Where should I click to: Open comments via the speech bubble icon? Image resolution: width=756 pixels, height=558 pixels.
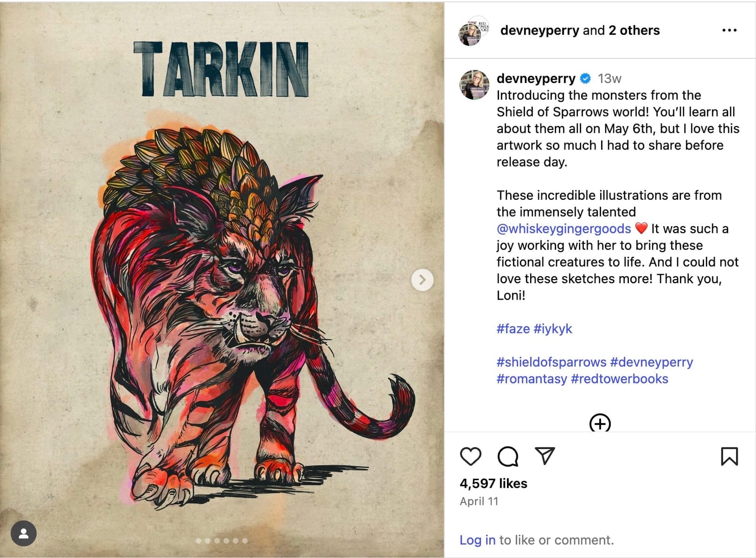(508, 456)
